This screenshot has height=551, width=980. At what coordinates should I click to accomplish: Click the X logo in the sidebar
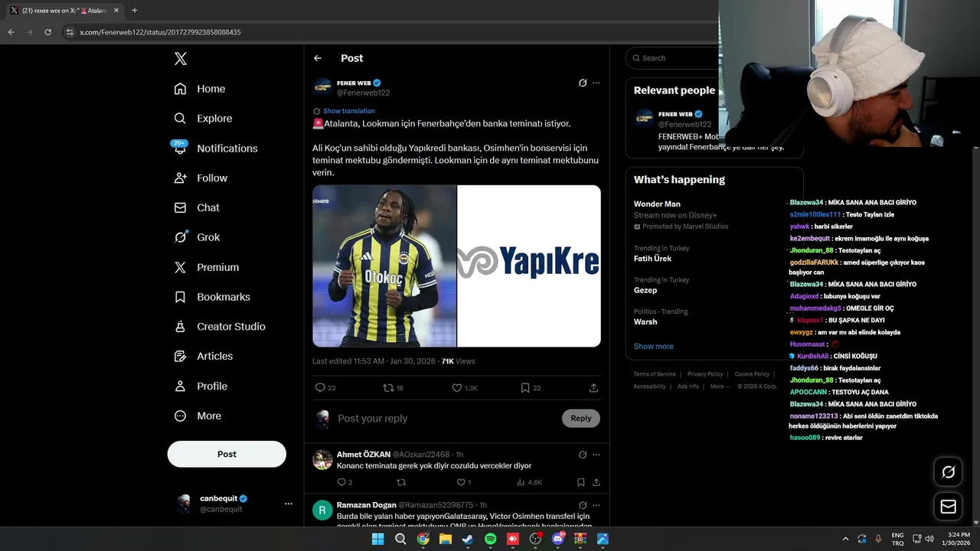(x=180, y=59)
